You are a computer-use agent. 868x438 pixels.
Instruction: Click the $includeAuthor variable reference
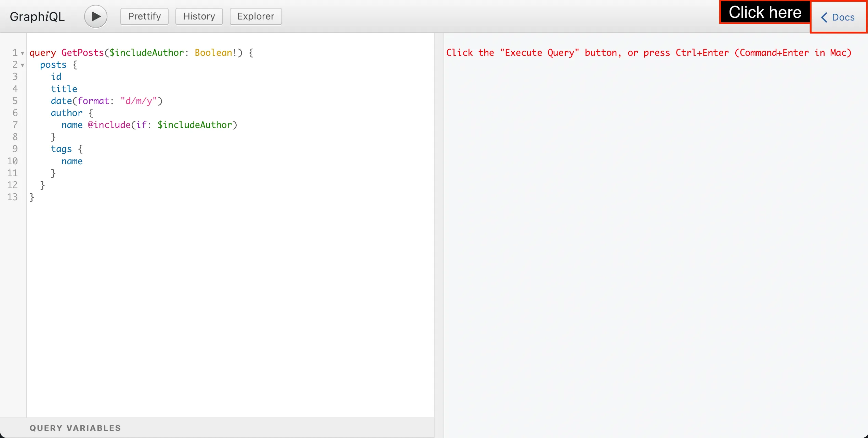(x=195, y=125)
